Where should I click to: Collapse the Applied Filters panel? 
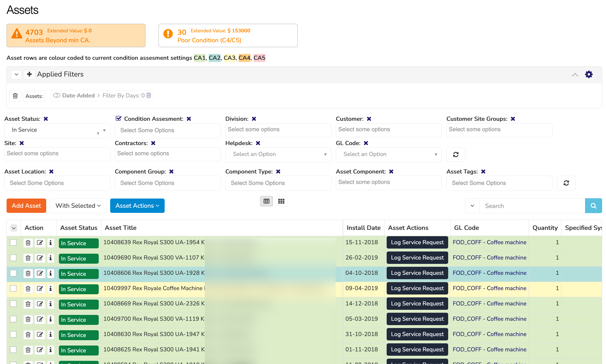(x=575, y=74)
